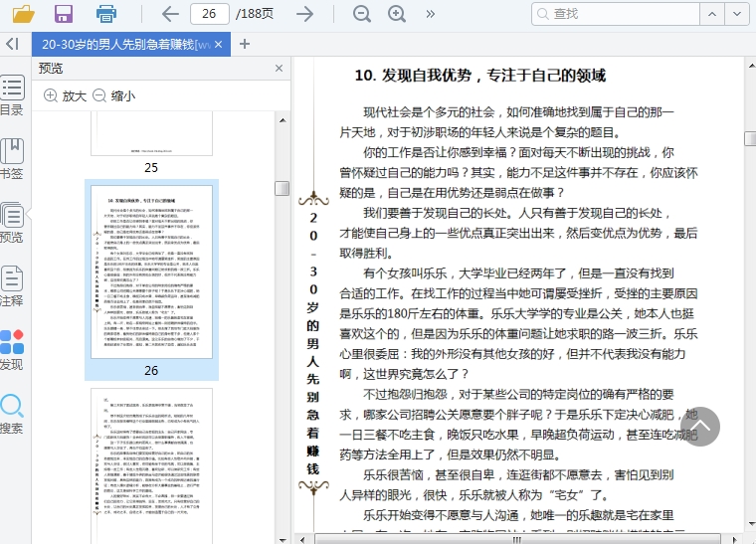Image resolution: width=756 pixels, height=544 pixels.
Task: Open the annotations sidebar panel
Action: (12, 286)
